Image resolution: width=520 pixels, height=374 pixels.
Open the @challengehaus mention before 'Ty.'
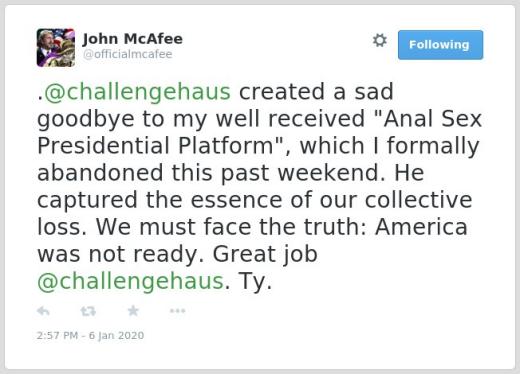coord(130,281)
